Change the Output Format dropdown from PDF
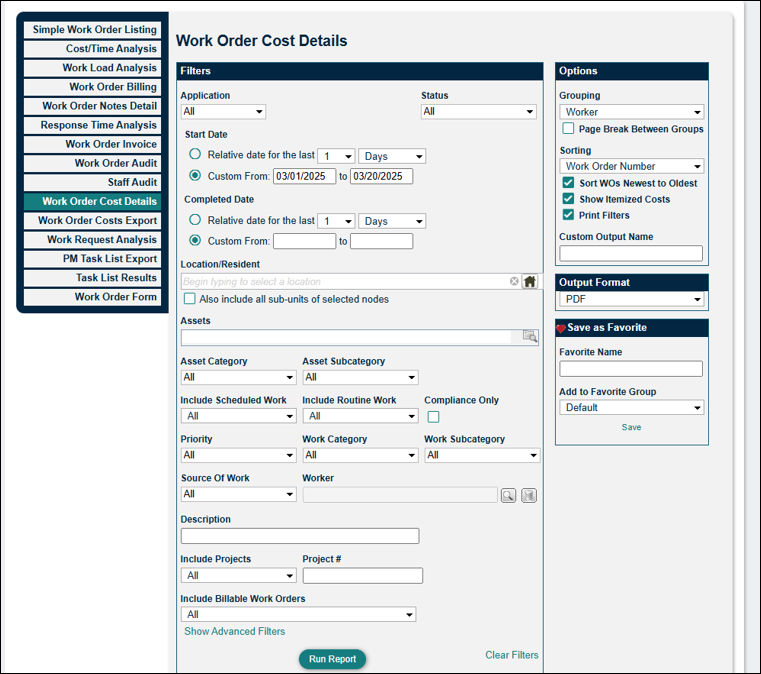The image size is (761, 674). [x=631, y=299]
